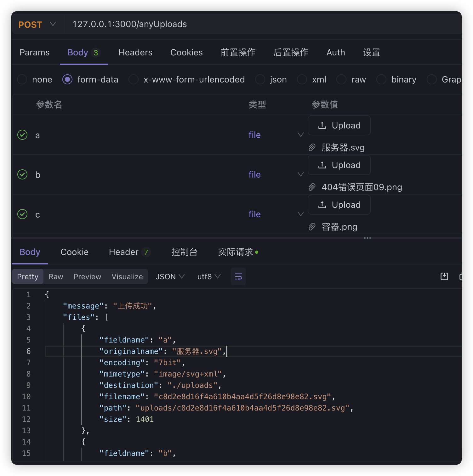Screen dimensions: 473x476
Task: Open the 控制台 response tab
Action: coord(184,252)
